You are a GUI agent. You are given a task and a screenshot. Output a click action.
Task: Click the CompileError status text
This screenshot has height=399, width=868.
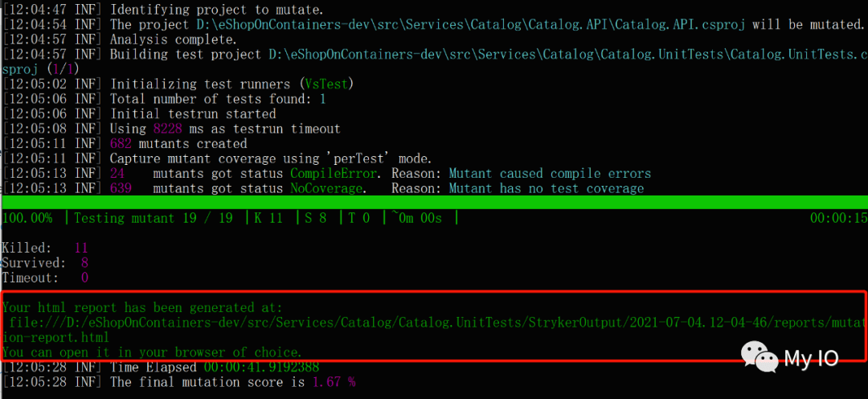tap(334, 174)
